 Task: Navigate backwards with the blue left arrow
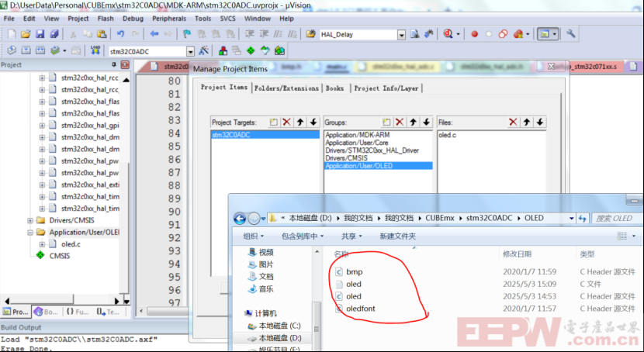(x=154, y=34)
